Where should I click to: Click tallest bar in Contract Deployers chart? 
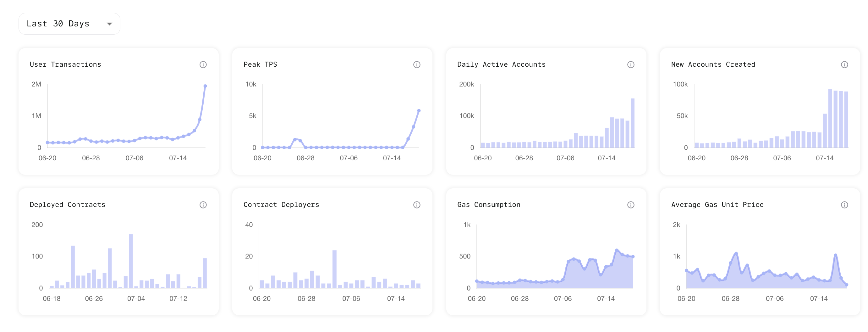[x=334, y=269]
